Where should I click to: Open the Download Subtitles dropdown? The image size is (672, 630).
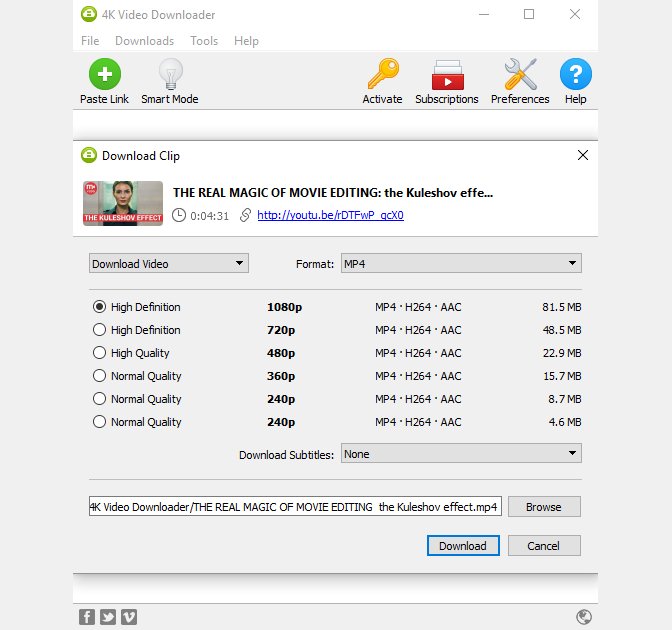point(461,453)
